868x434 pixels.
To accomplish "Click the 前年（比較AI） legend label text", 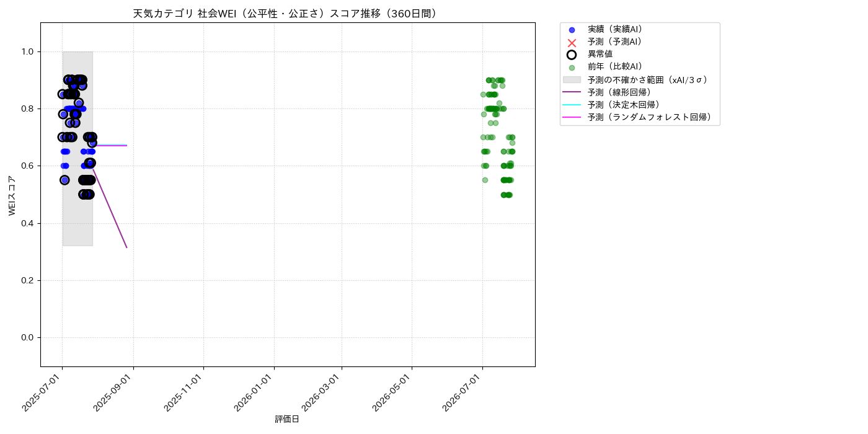I will click(x=615, y=67).
